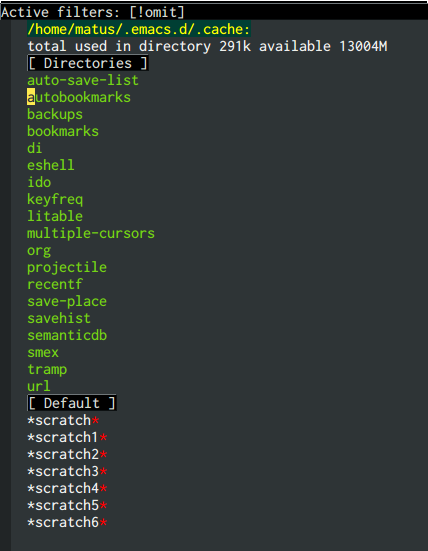The width and height of the screenshot is (428, 551).
Task: Open the auto-save-list directory
Action: (x=83, y=80)
